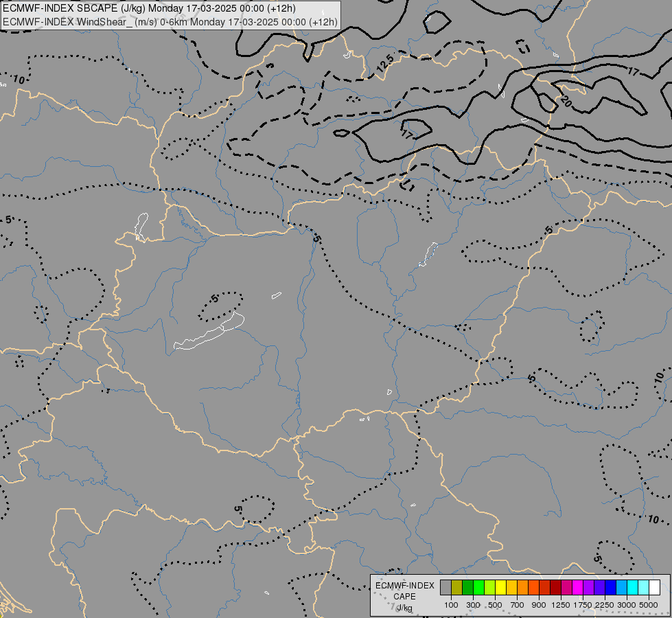Click the ECMWF-INDEX legend heading
The width and height of the screenshot is (672, 618).
[404, 586]
